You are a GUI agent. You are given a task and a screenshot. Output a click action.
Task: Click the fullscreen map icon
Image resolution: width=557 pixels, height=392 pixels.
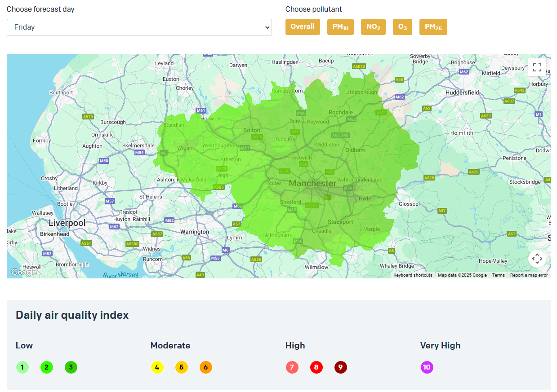(x=537, y=67)
